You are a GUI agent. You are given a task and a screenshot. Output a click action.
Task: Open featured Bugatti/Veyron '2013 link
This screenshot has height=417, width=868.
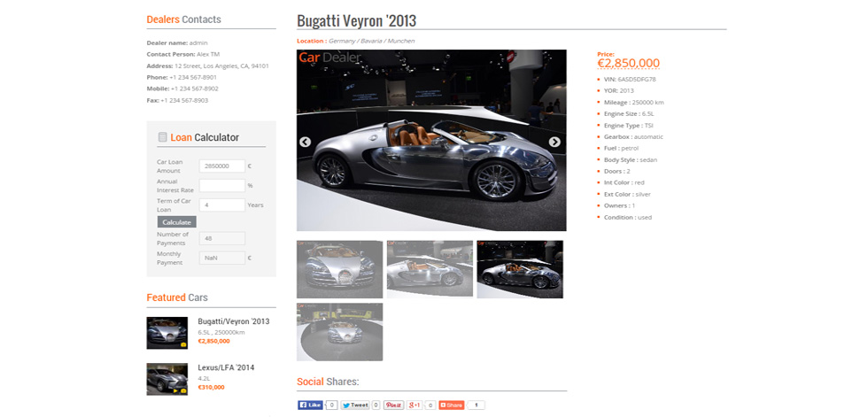tap(234, 321)
